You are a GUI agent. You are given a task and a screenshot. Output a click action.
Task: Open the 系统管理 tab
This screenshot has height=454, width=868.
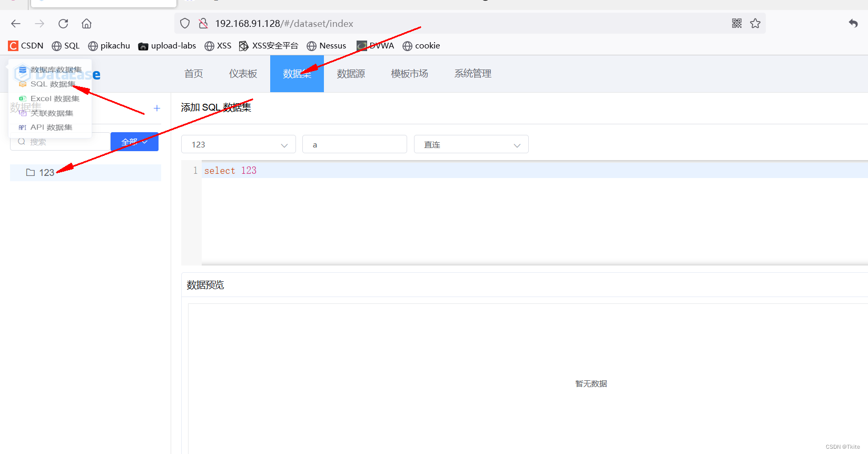(x=473, y=74)
